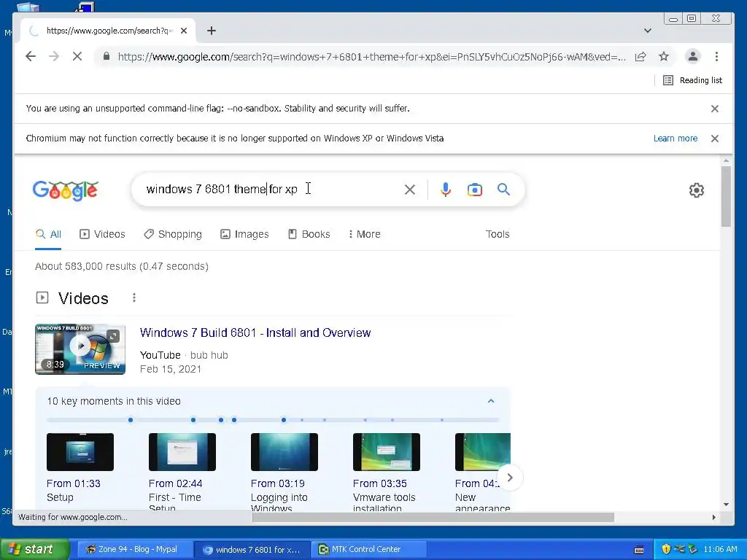Clear the search box with the X
The height and width of the screenshot is (560, 747).
tap(410, 190)
